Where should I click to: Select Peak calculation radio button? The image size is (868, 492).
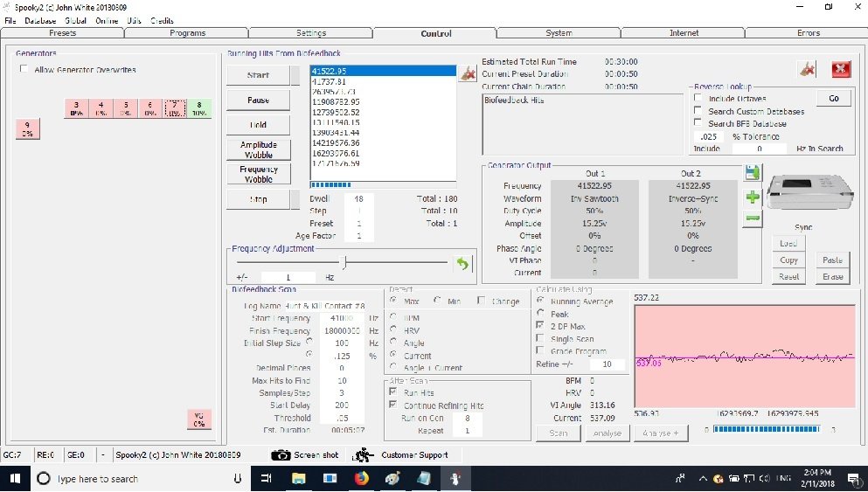coord(540,313)
